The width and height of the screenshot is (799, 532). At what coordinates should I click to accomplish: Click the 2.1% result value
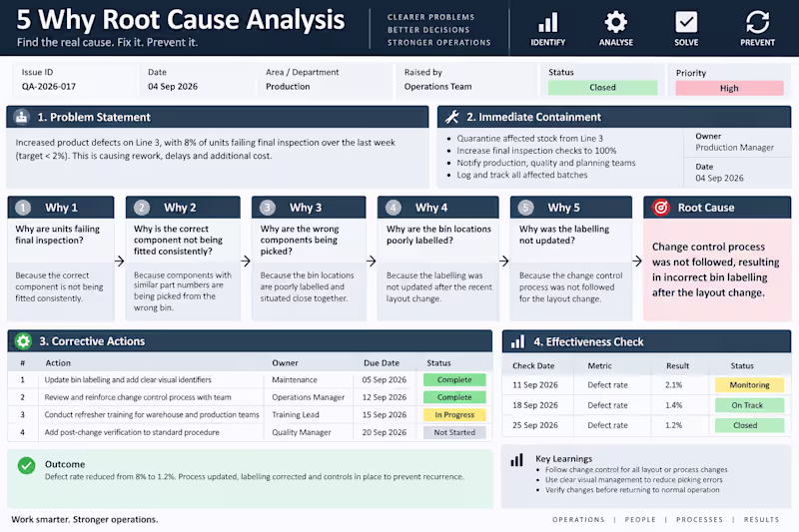[673, 385]
